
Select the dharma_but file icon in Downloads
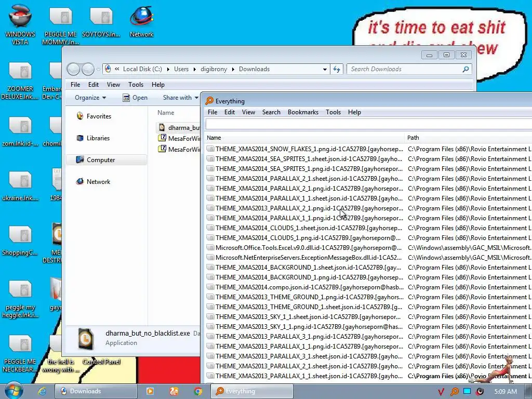click(162, 128)
